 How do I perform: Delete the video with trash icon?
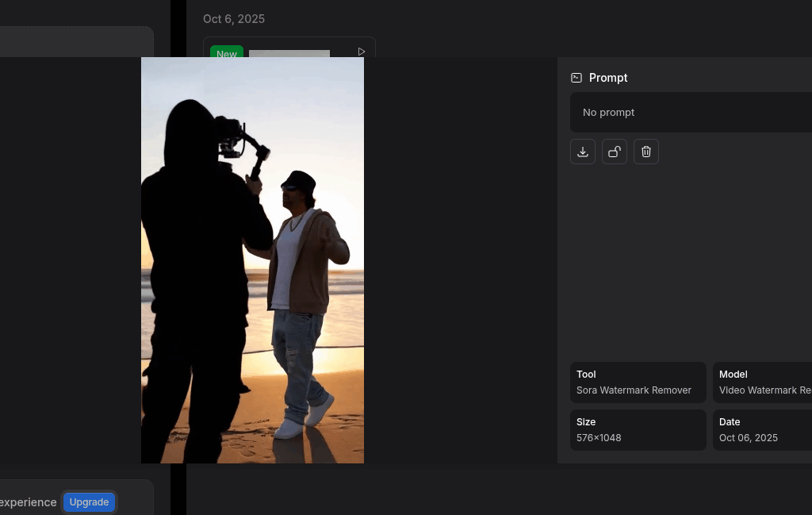click(x=646, y=152)
